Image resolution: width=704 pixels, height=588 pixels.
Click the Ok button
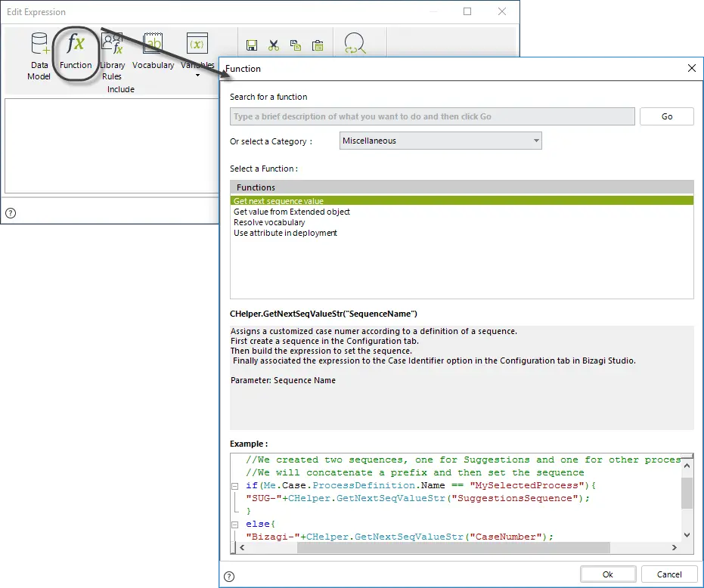coord(608,574)
